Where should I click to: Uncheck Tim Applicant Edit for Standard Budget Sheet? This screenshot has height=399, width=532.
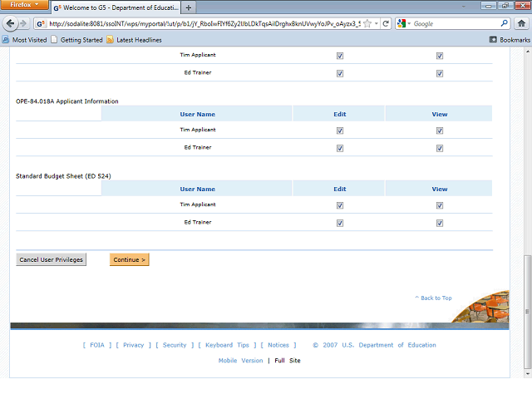[x=340, y=205]
